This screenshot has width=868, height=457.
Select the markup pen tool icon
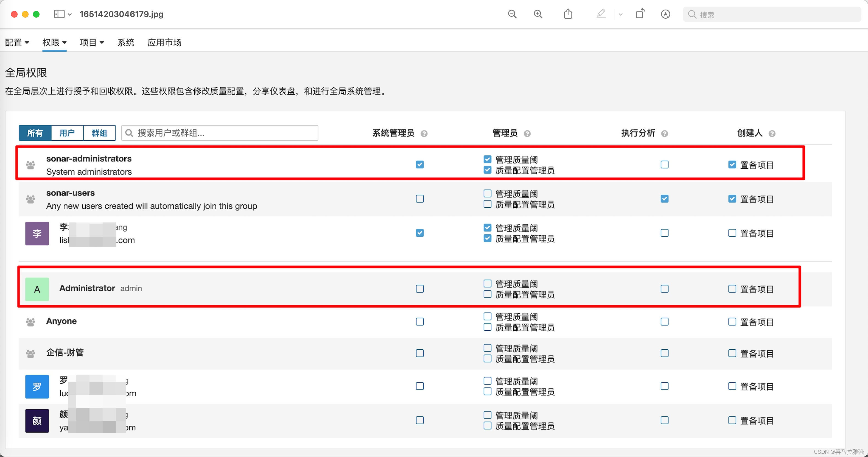pos(601,14)
